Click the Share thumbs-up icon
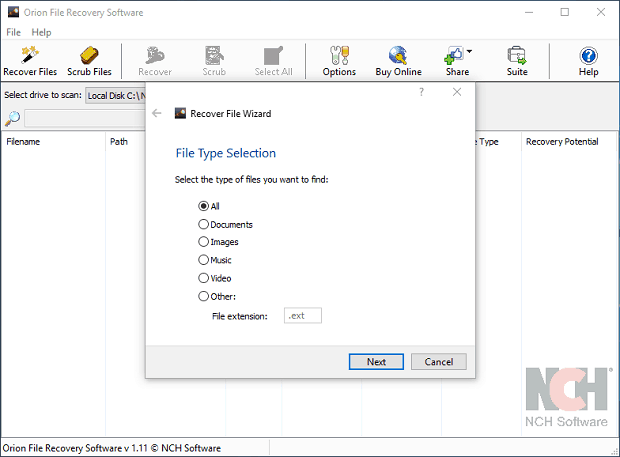The height and width of the screenshot is (457, 620). [x=454, y=55]
